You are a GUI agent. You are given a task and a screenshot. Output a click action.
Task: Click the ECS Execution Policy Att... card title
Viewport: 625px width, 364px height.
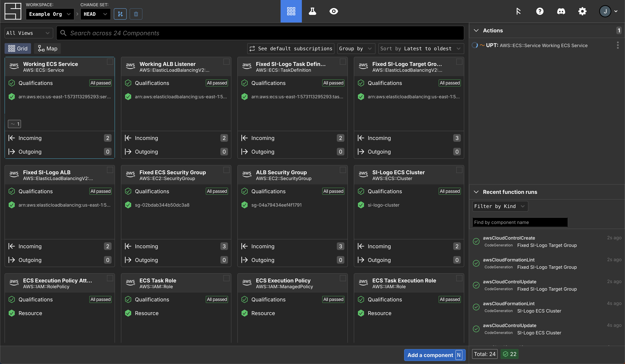click(x=58, y=280)
